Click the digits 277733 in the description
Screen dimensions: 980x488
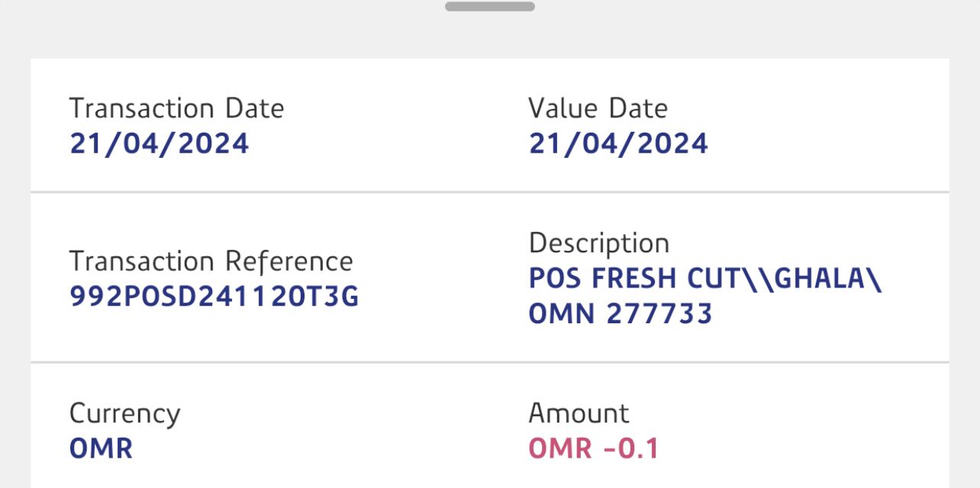pos(659,313)
